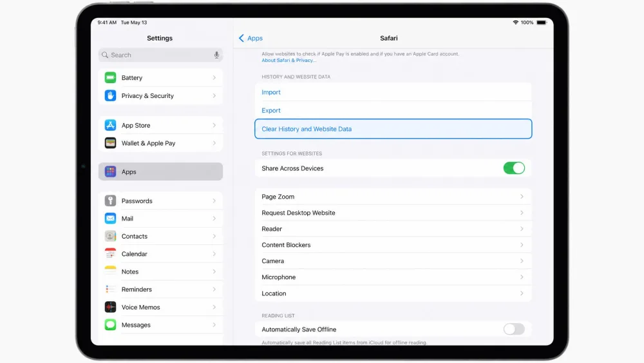Tap the Page Zoom label
This screenshot has width=644, height=363.
click(278, 197)
